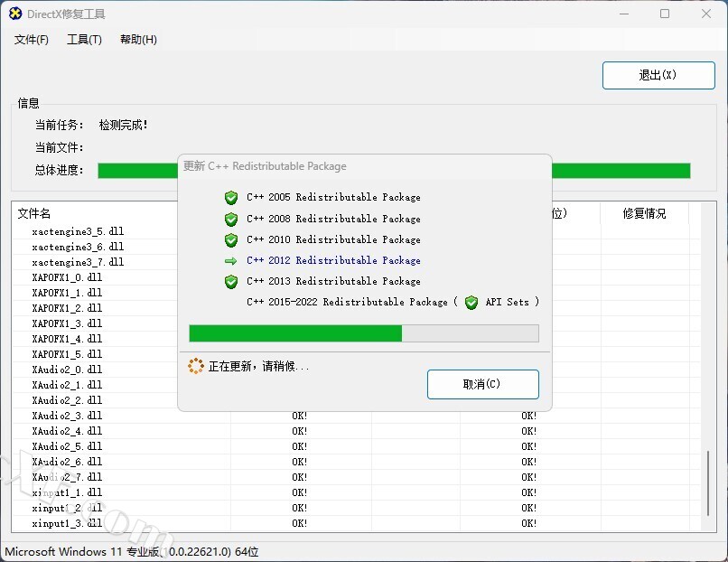This screenshot has height=562, width=728.
Task: Click the green shield beside C++ 2005 package
Action: pyautogui.click(x=230, y=197)
